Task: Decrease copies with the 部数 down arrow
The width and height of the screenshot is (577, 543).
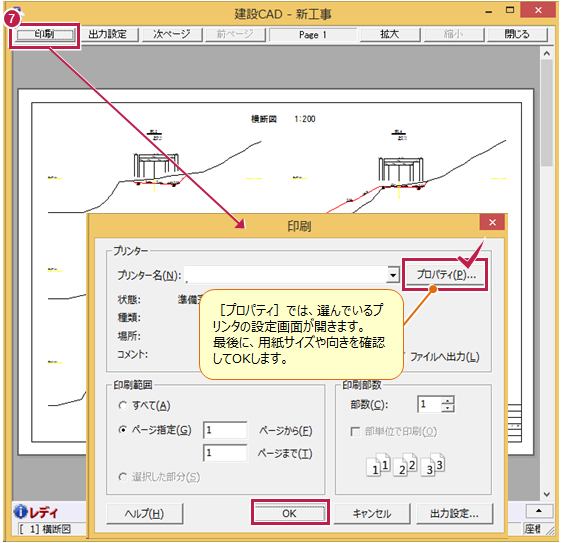Action: point(447,408)
